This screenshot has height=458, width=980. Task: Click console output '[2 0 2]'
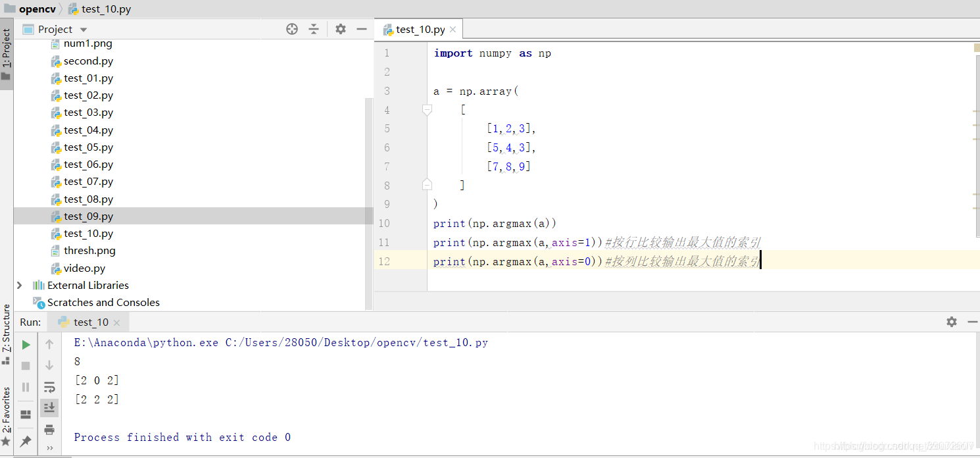pyautogui.click(x=97, y=380)
